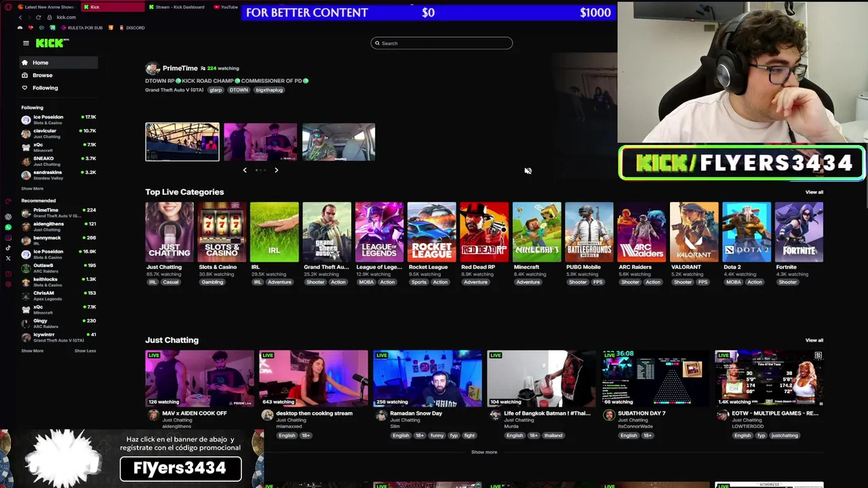This screenshot has height=488, width=868.
Task: Open Grand Theft Auto category cover
Action: click(x=327, y=232)
